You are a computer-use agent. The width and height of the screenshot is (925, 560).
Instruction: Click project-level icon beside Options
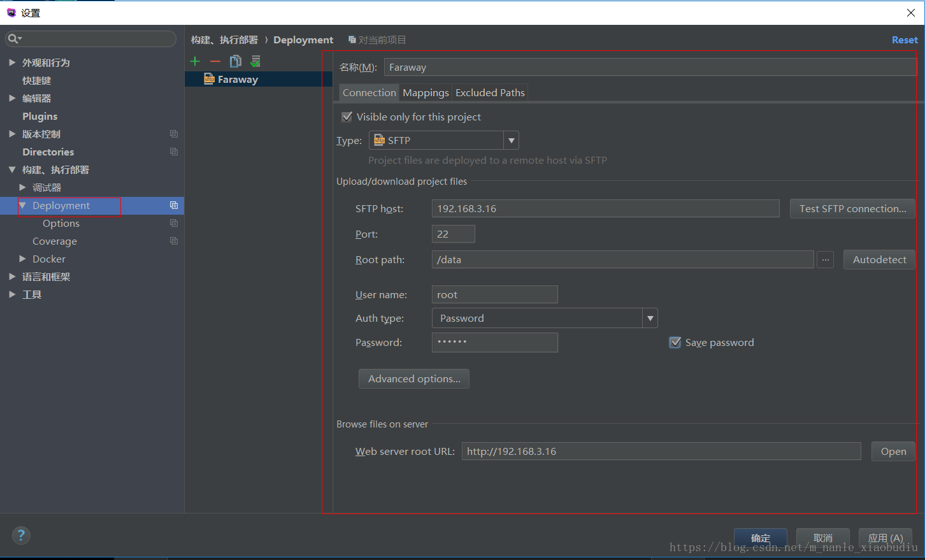pos(174,223)
